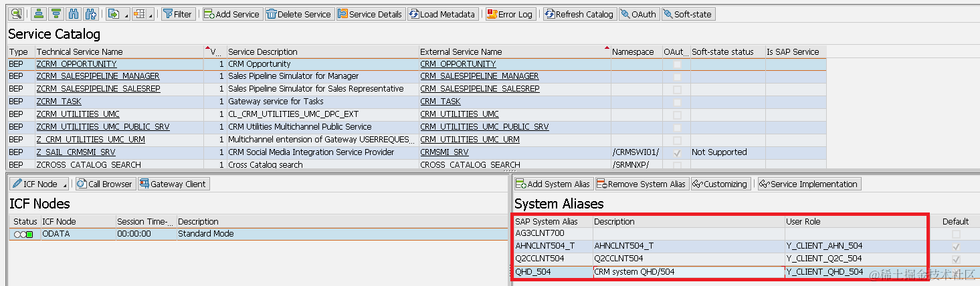Open Service Details
Image resolution: width=980 pixels, height=286 pixels.
click(x=370, y=13)
